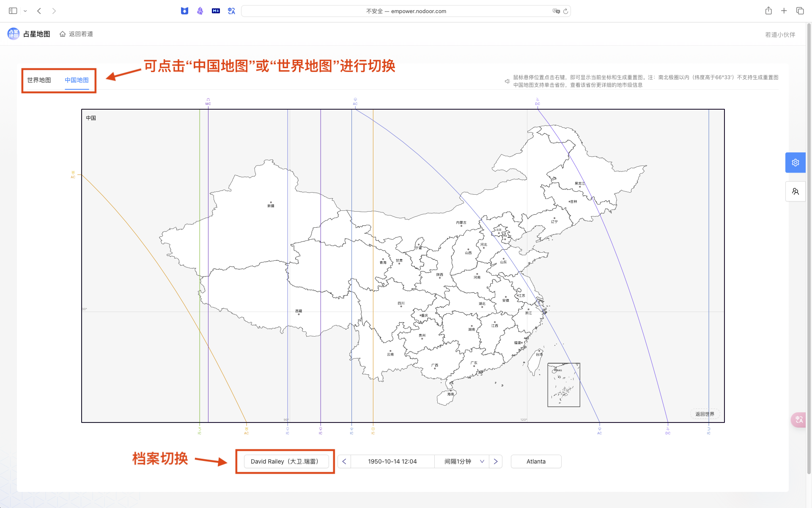
Task: Click the 占星地图 logo icon
Action: click(x=14, y=34)
